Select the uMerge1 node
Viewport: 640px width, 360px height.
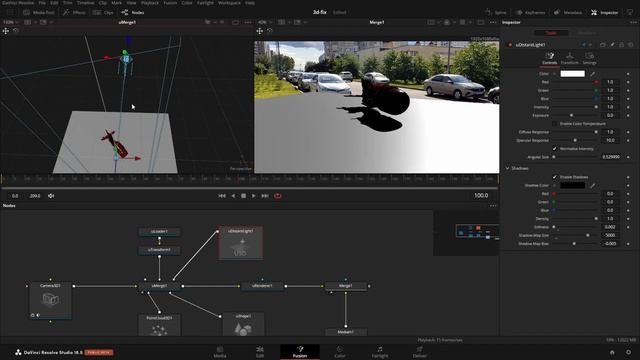coord(159,286)
